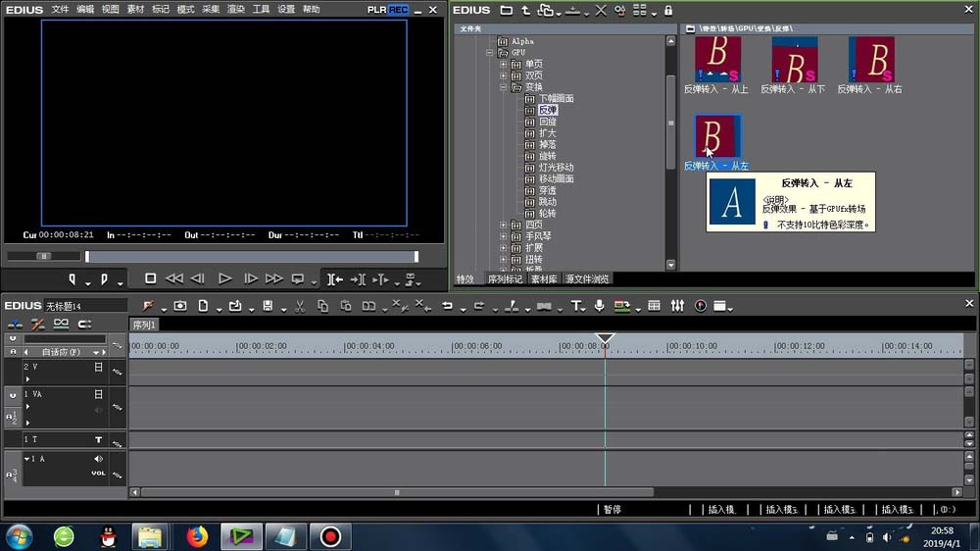Screen dimensions: 980x551
Task: Open the audio mixer icon
Action: 677,306
